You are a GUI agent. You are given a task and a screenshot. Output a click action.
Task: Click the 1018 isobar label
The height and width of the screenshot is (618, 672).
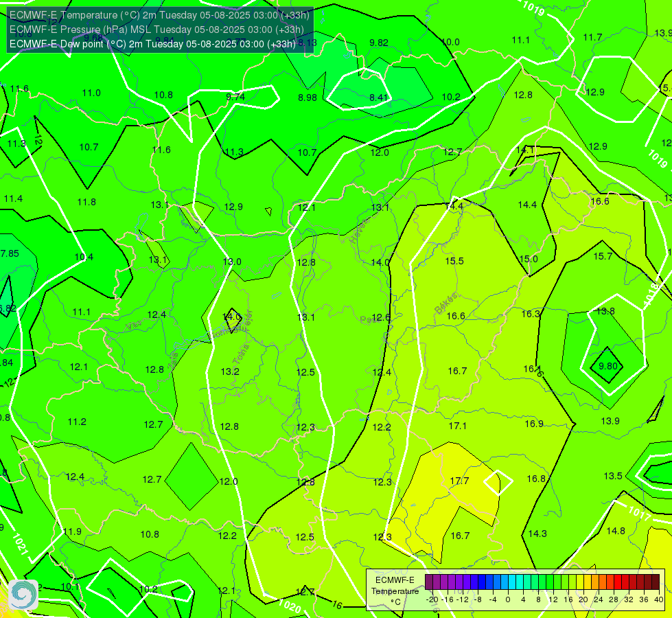652,294
